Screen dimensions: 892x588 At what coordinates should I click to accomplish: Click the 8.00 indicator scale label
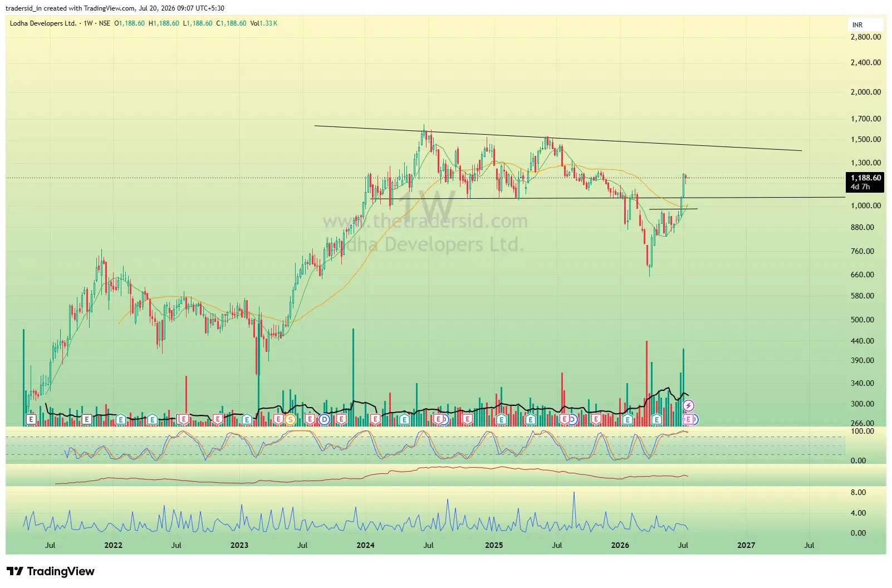(x=859, y=492)
